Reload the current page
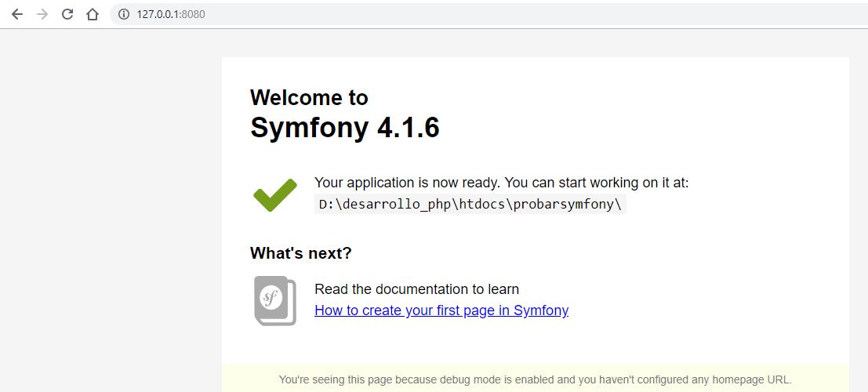This screenshot has height=392, width=868. pyautogui.click(x=67, y=14)
